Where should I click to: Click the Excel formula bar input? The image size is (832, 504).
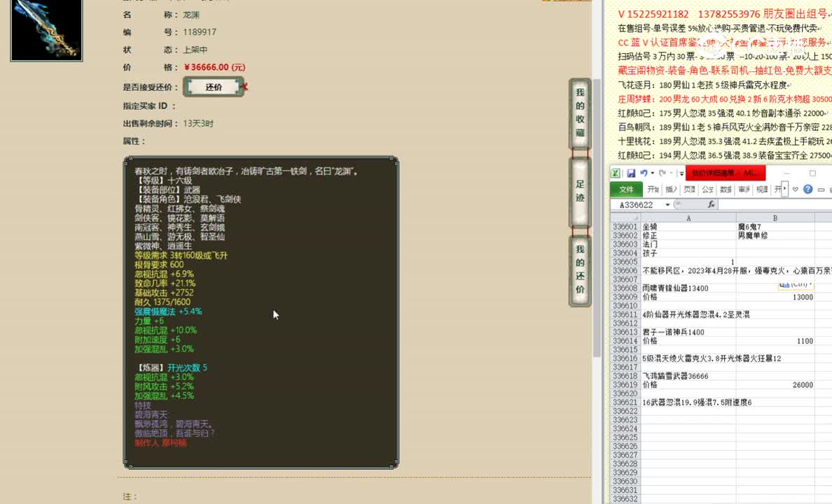click(x=775, y=205)
